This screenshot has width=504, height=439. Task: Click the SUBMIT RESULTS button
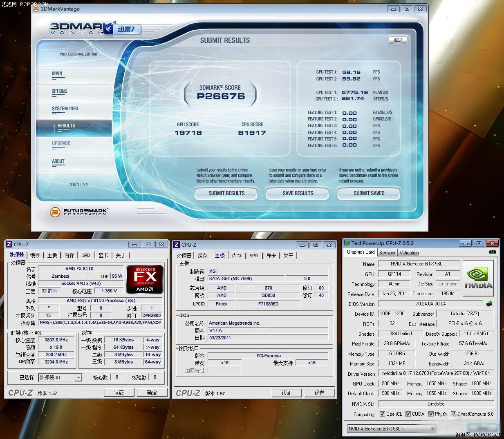(x=226, y=193)
